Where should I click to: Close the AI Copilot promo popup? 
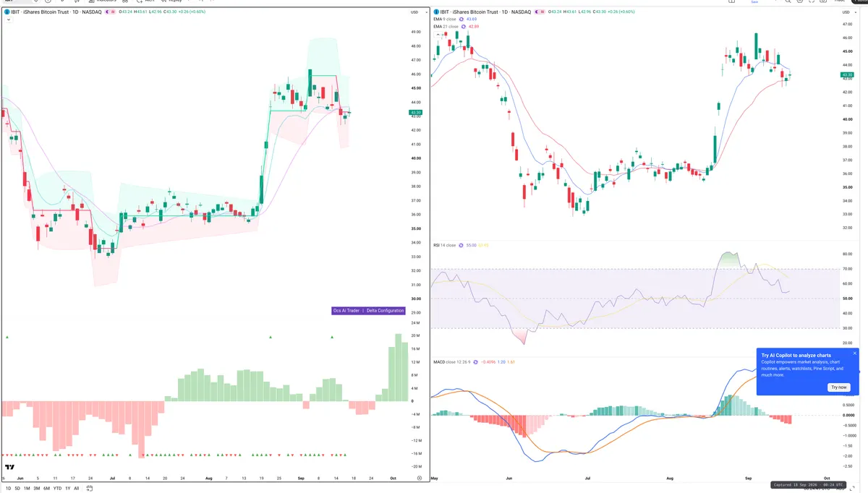tap(854, 353)
